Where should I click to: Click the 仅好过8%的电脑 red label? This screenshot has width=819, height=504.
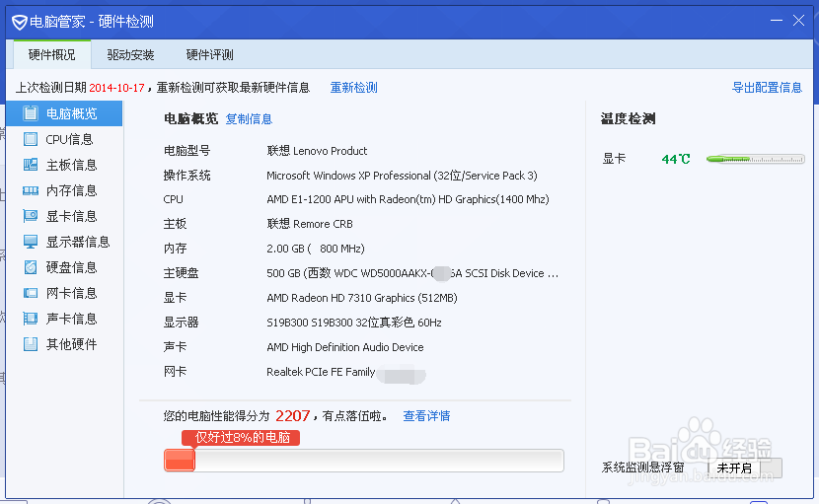point(241,437)
